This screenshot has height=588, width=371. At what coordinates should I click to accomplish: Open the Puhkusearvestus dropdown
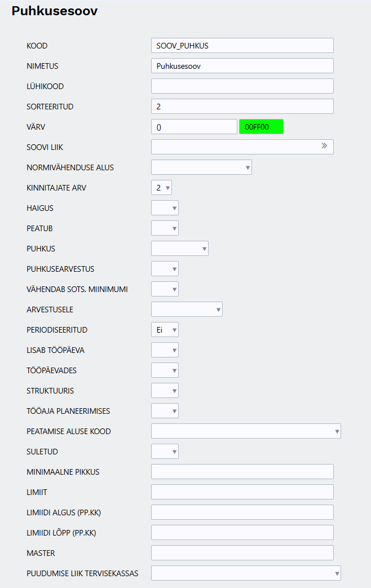point(165,269)
